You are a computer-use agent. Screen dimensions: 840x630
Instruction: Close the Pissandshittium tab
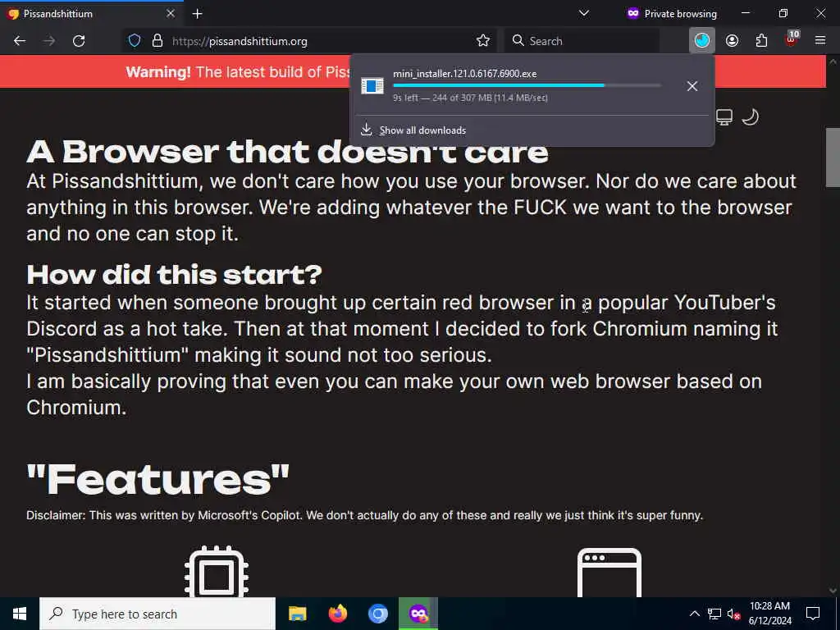[x=171, y=13]
